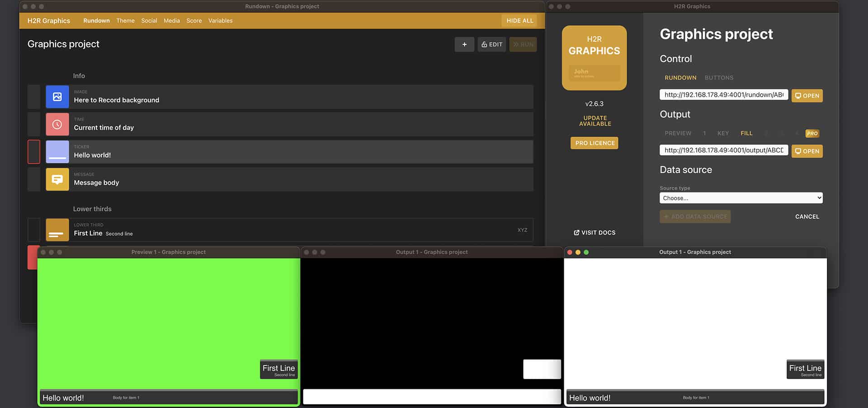Select the BUTTONS control tab
The image size is (868, 408).
click(x=719, y=78)
